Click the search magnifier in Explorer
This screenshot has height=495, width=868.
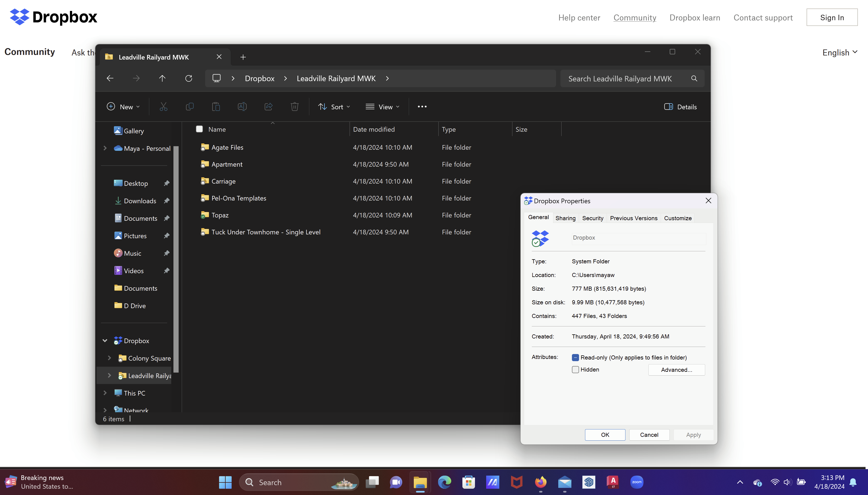tap(694, 78)
